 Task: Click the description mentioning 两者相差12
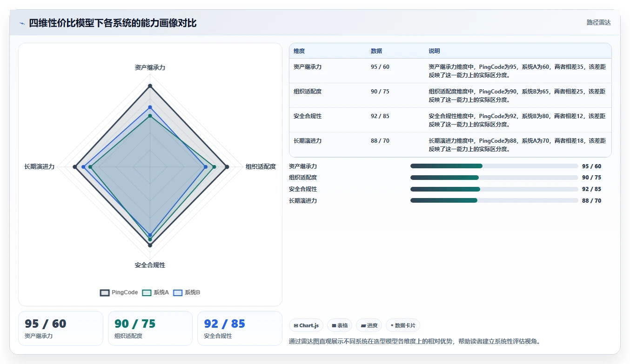click(517, 120)
